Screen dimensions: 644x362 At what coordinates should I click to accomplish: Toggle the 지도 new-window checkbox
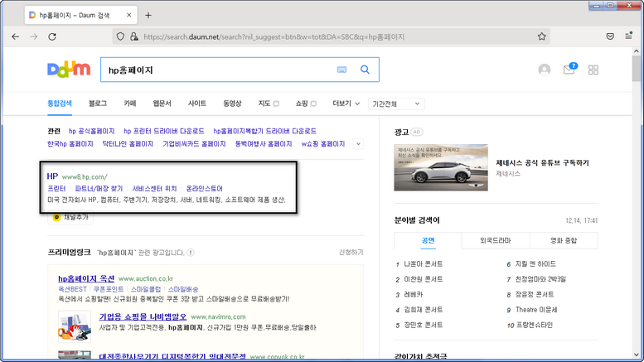pos(276,104)
